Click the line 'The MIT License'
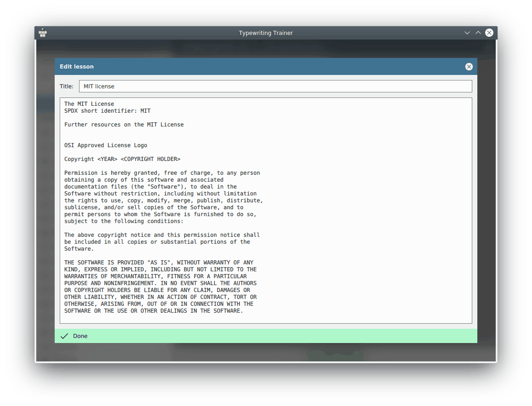 tap(89, 104)
